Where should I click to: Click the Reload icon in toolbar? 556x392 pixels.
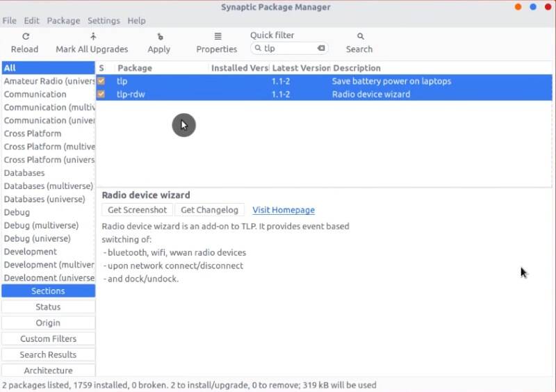pos(26,37)
